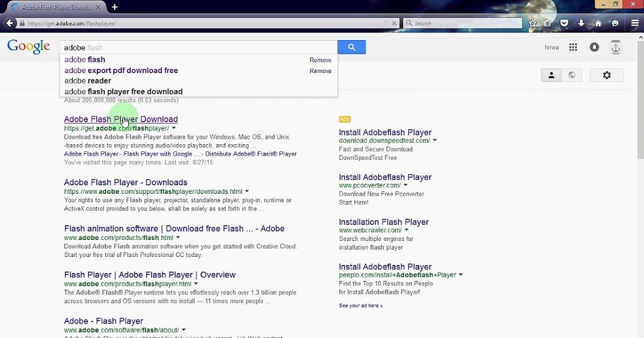Expand arrow beside software/flash/about URL
Image resolution: width=644 pixels, height=338 pixels.
point(184,330)
